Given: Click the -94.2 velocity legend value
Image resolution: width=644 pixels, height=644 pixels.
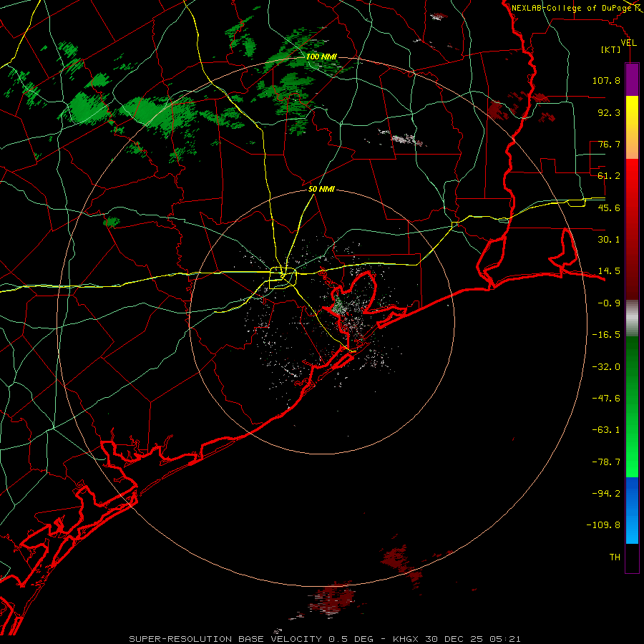Looking at the screenshot, I should pos(606,494).
